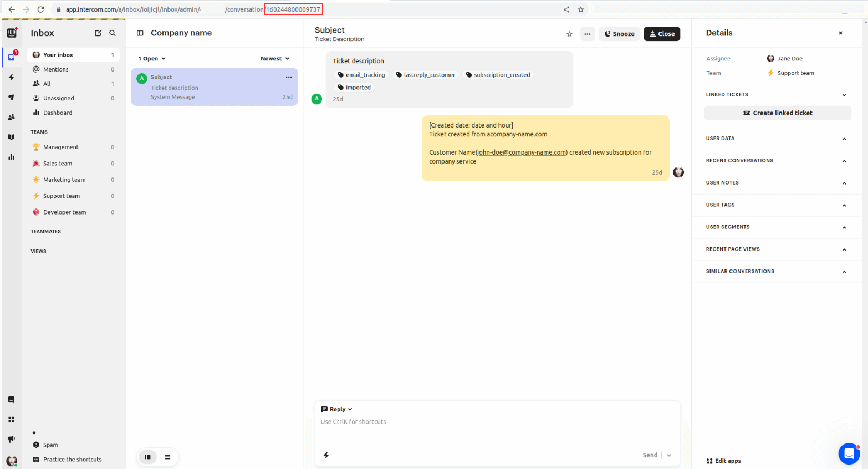Select Your inbox

(x=73, y=55)
